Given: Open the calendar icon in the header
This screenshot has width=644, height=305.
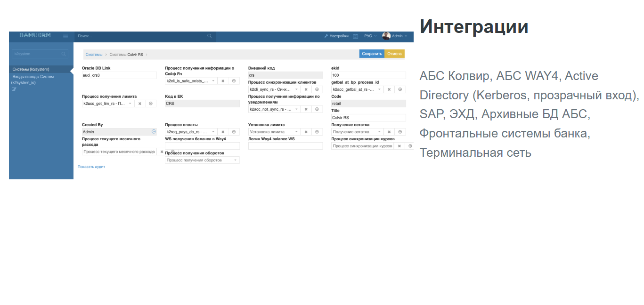Looking at the screenshot, I should point(356,36).
